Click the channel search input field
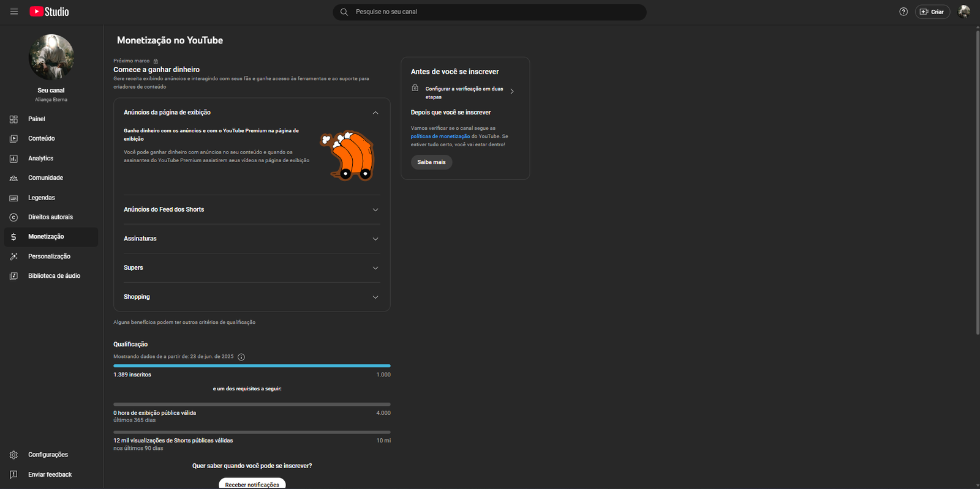 click(489, 12)
